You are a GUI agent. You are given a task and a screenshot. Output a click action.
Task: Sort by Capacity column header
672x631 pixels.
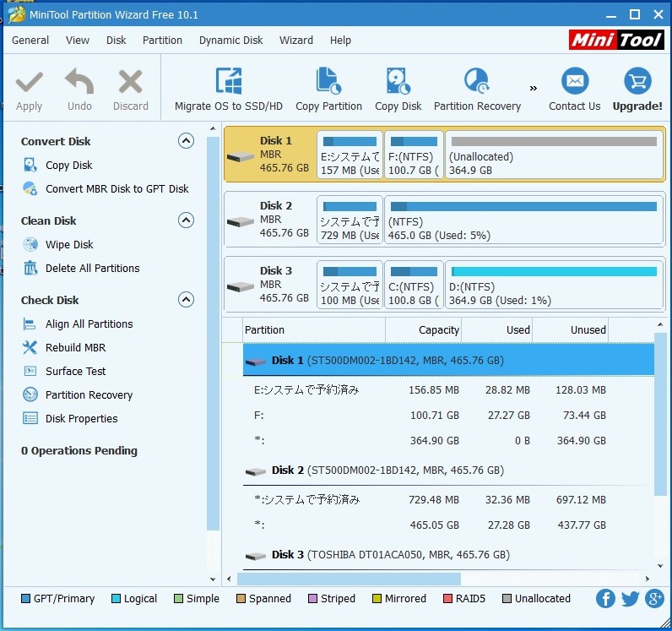coord(424,330)
